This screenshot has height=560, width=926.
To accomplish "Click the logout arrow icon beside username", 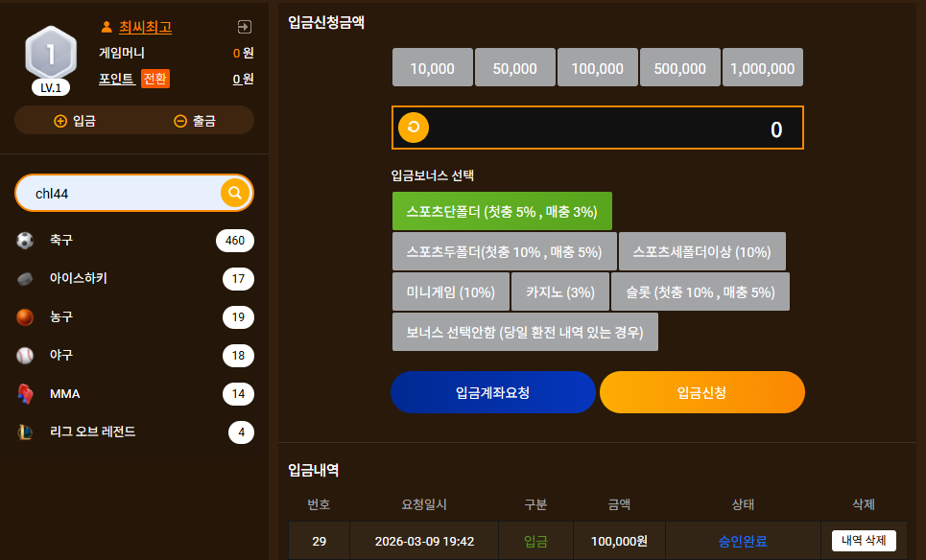I will (245, 27).
